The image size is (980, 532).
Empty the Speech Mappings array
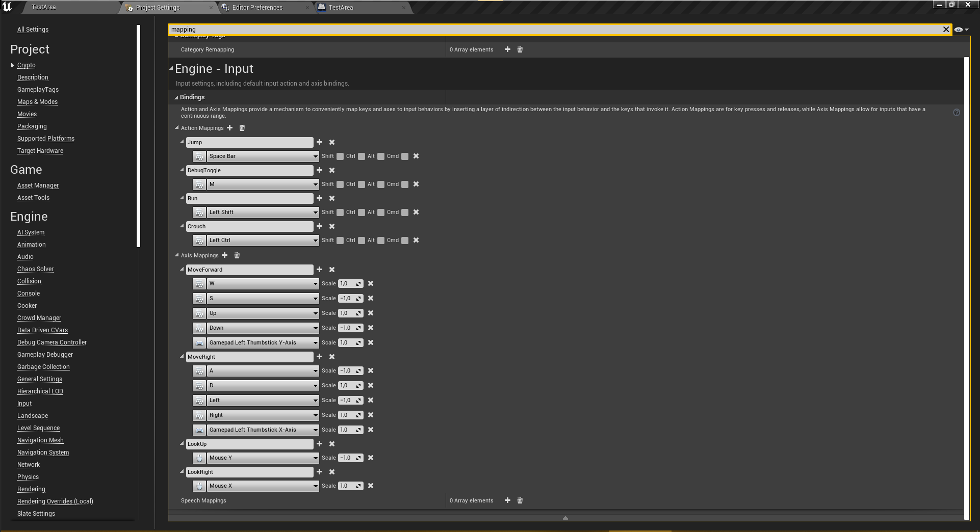[520, 500]
